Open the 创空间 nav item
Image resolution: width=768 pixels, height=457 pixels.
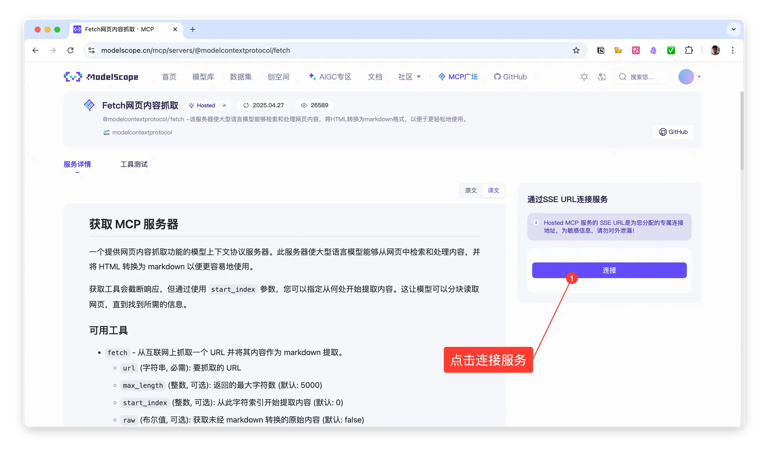point(278,77)
